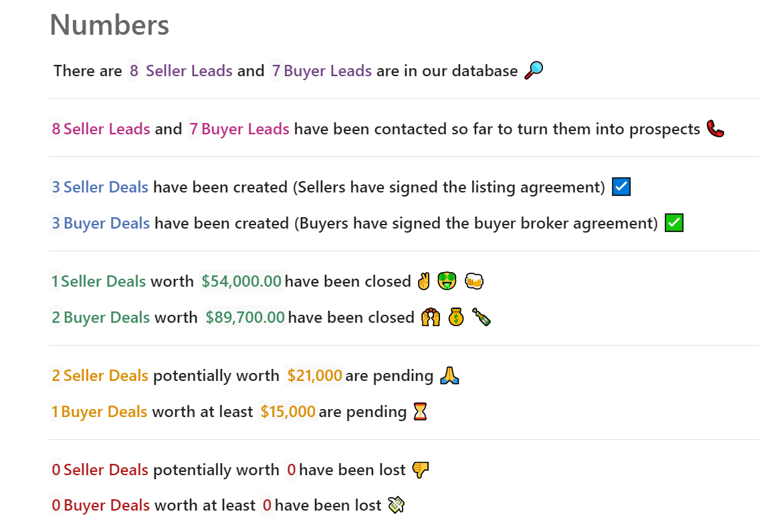
Task: Open the purple Seller Leads link in database line
Action: [x=189, y=71]
